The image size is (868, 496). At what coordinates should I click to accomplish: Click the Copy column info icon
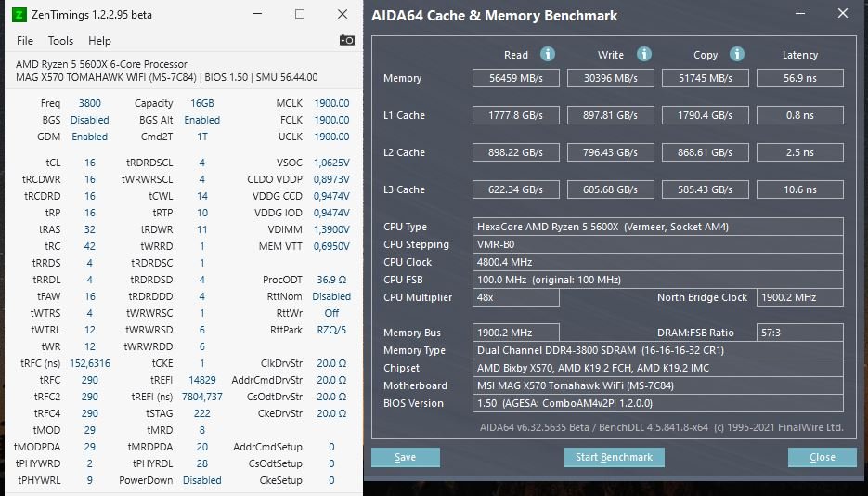737,54
